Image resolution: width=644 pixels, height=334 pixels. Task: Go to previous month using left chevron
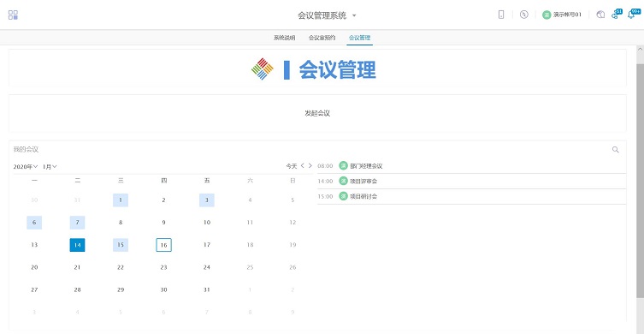click(x=303, y=166)
